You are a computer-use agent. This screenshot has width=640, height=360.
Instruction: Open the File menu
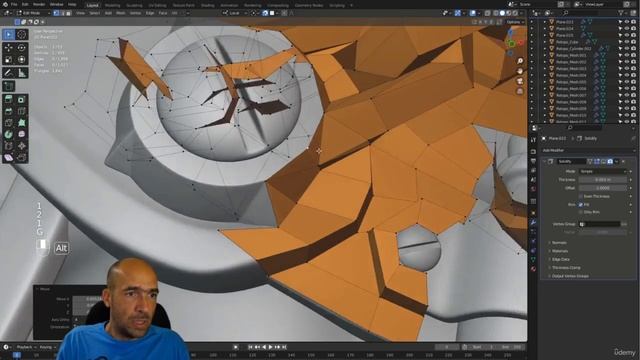pos(14,5)
